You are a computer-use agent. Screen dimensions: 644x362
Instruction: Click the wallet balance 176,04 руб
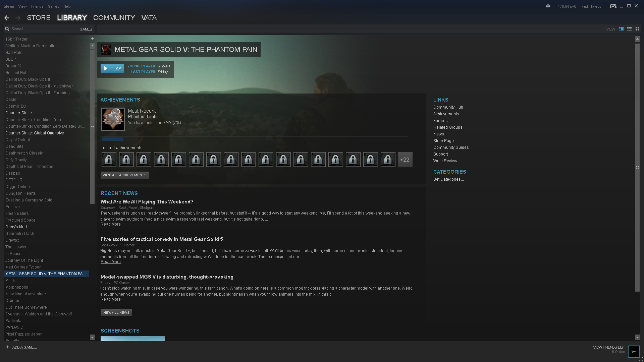coord(567,6)
